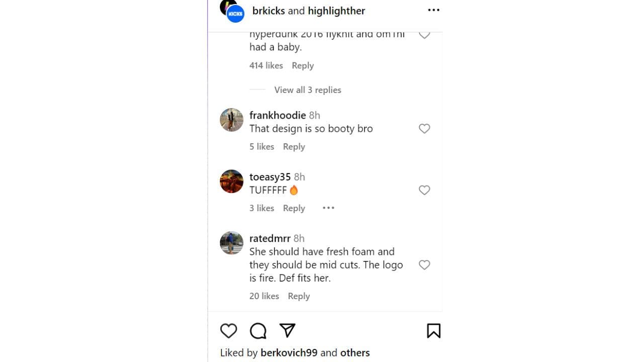Open the comment bubble icon
This screenshot has height=362, width=644.
pos(258,330)
